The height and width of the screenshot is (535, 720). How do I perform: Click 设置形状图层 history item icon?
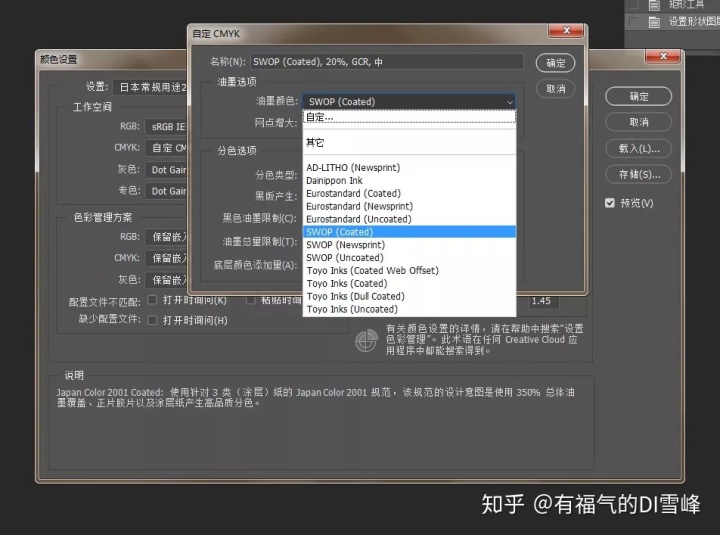pos(654,22)
